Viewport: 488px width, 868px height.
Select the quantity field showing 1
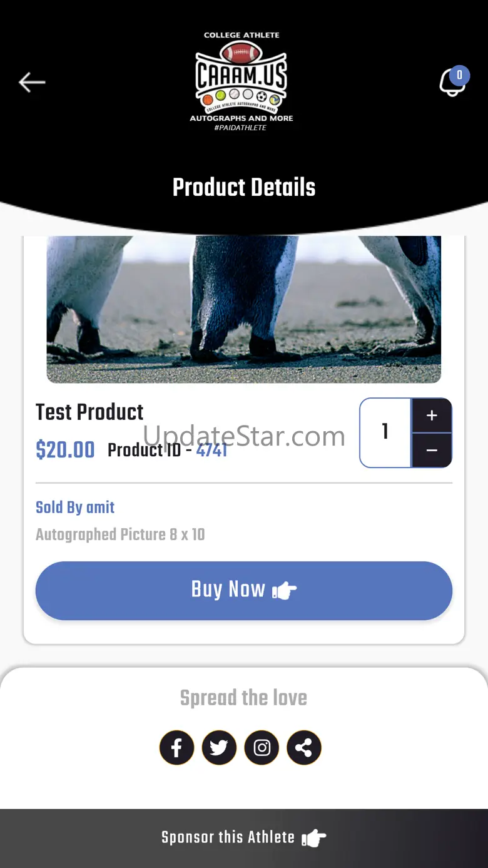pyautogui.click(x=385, y=432)
